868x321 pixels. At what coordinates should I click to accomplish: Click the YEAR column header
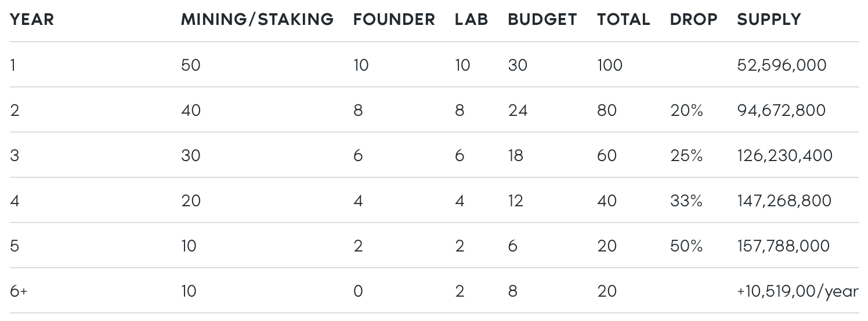[x=32, y=19]
